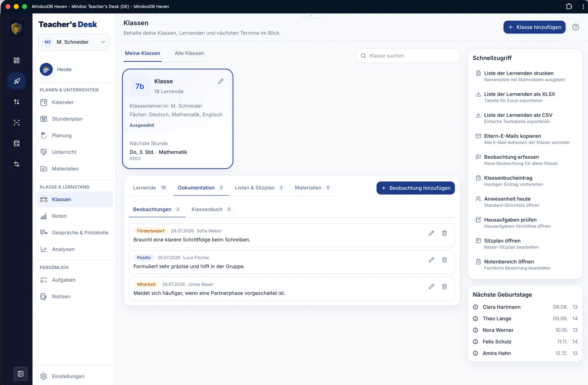This screenshot has width=588, height=385.
Task: Select Klassen in sidebar
Action: coord(74,199)
